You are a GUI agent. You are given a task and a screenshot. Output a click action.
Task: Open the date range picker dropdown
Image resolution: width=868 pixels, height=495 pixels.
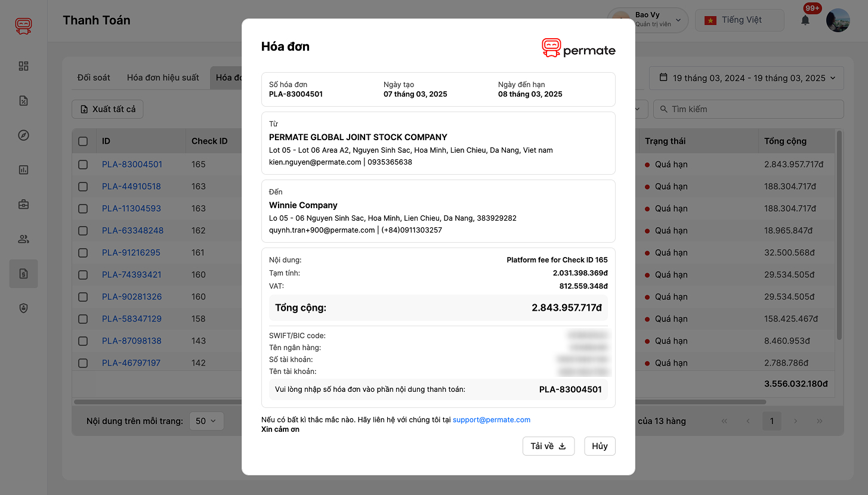746,78
